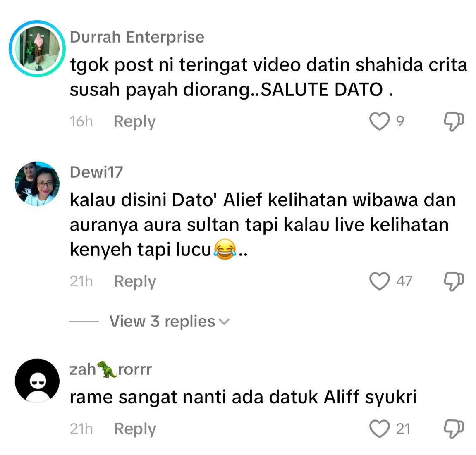This screenshot has width=476, height=455.
Task: Click the chevron next to View 3 replies
Action: pyautogui.click(x=224, y=322)
